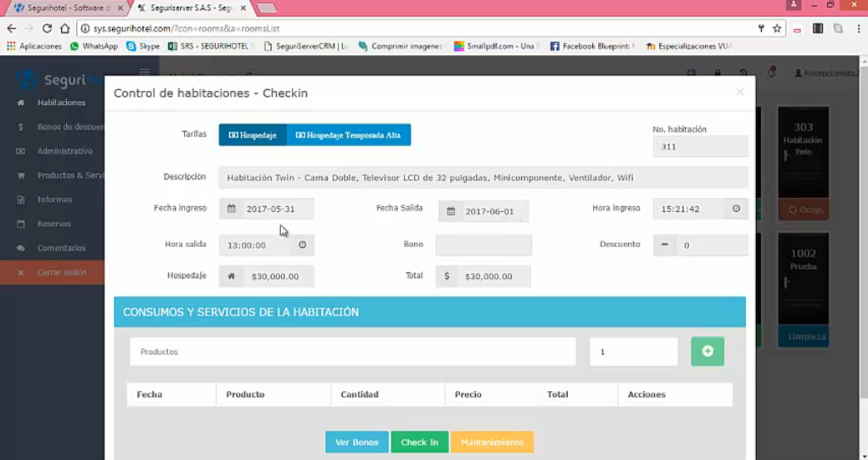Select Hospedaje Temporada Alta tariff
This screenshot has height=460, width=868.
tap(349, 135)
